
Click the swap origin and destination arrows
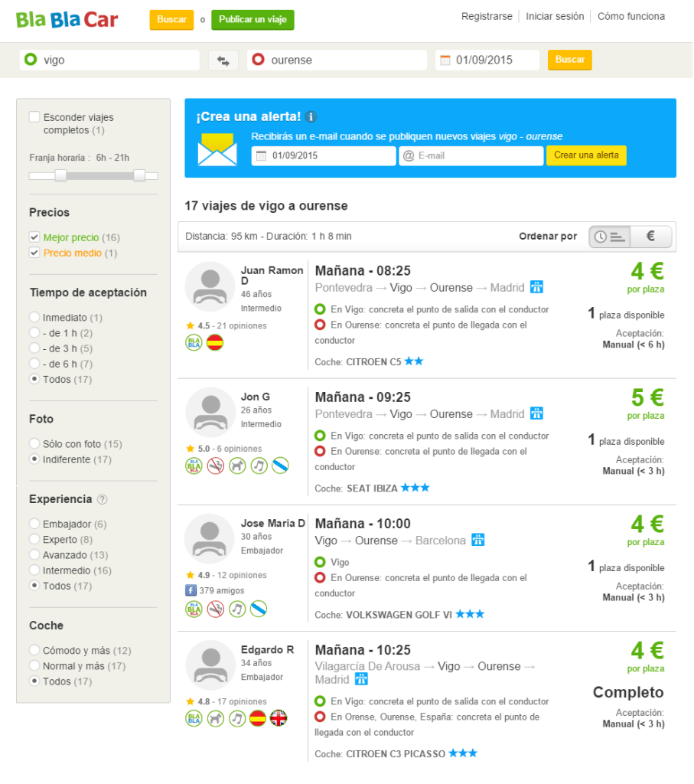coord(223,59)
